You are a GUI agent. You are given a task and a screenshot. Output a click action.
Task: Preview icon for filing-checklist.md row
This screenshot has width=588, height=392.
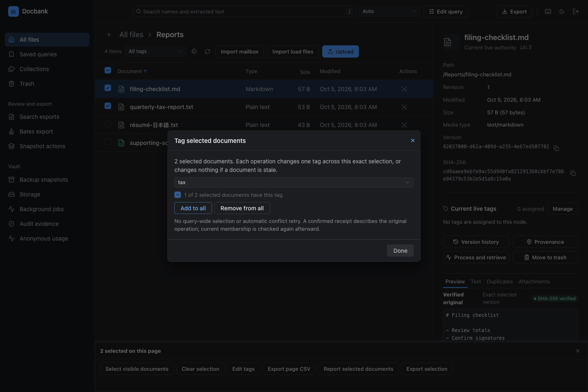[x=404, y=89]
